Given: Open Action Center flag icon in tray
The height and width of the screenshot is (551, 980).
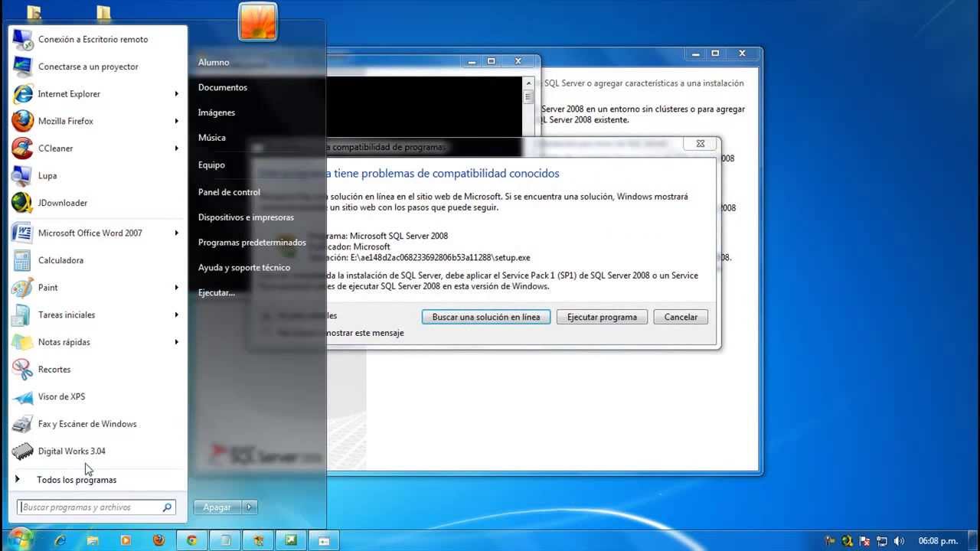Looking at the screenshot, I should click(x=865, y=541).
